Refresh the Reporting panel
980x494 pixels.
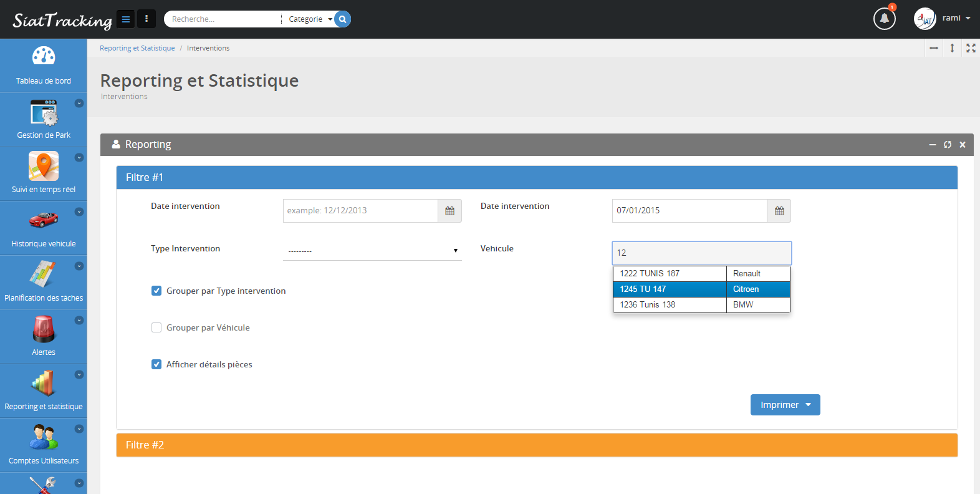(948, 145)
